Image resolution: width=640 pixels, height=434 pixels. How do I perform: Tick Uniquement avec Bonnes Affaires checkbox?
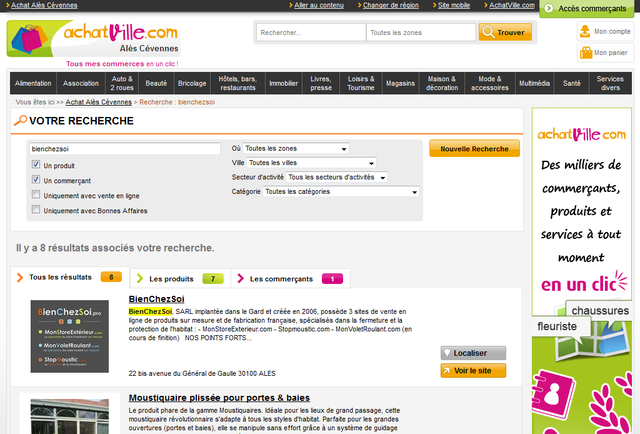pyautogui.click(x=36, y=210)
